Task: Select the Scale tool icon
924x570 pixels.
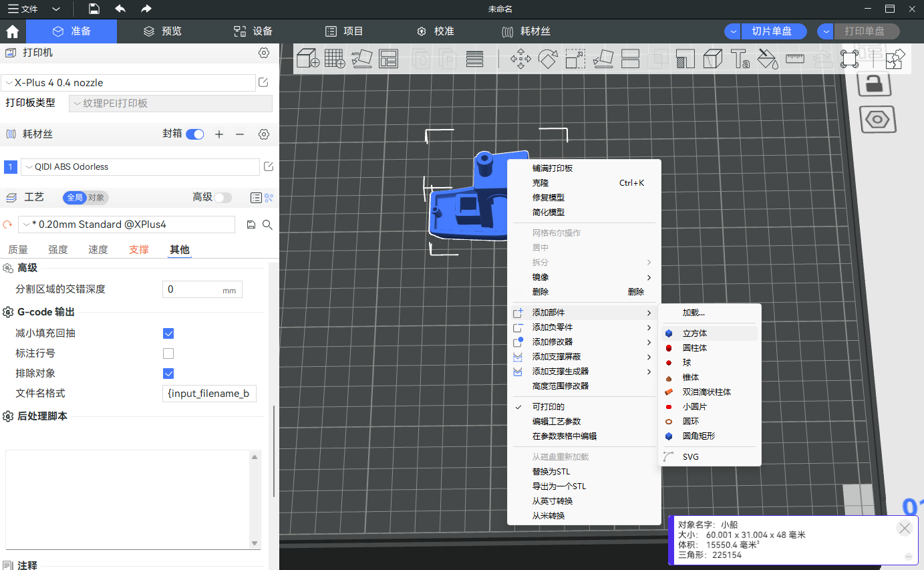Action: 575,59
